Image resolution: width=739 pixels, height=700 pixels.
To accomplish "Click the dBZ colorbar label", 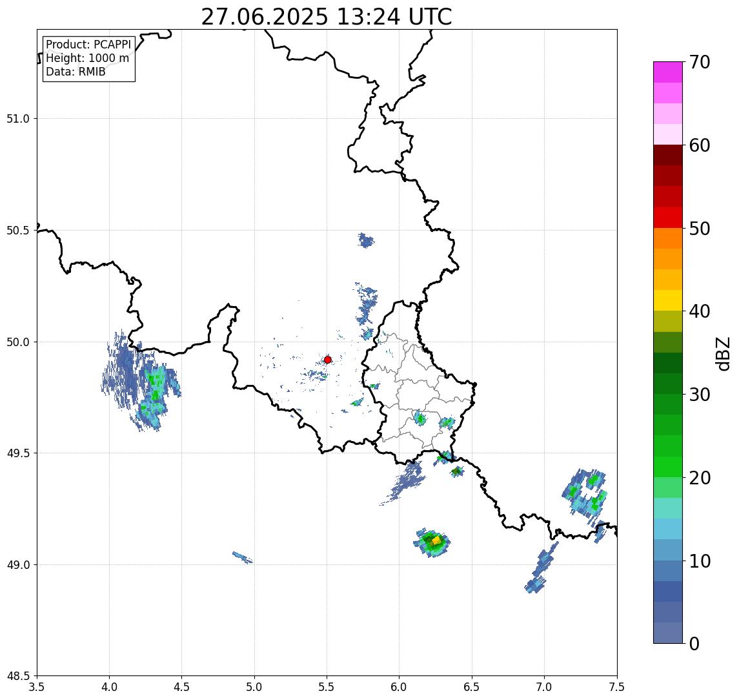I will coord(723,354).
